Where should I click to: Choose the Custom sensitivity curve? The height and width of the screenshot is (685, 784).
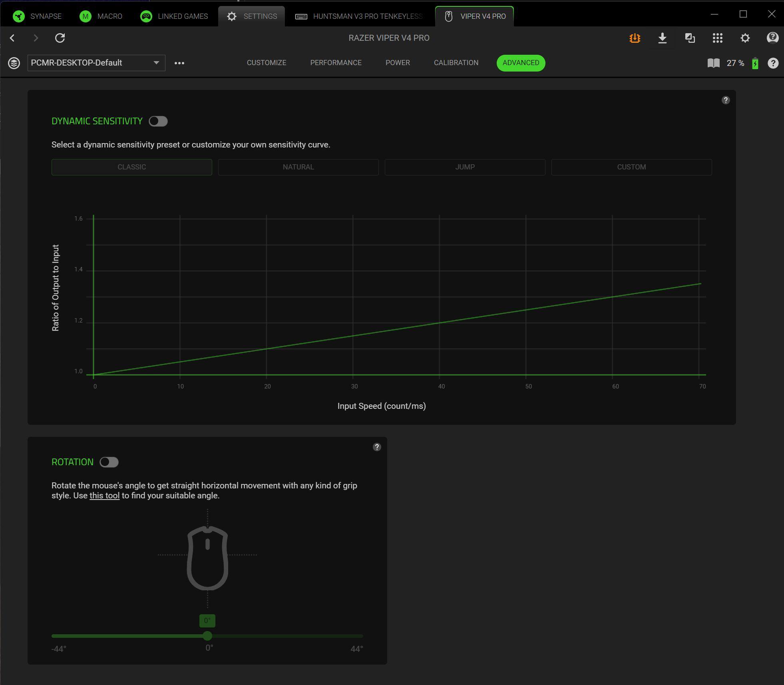coord(632,167)
